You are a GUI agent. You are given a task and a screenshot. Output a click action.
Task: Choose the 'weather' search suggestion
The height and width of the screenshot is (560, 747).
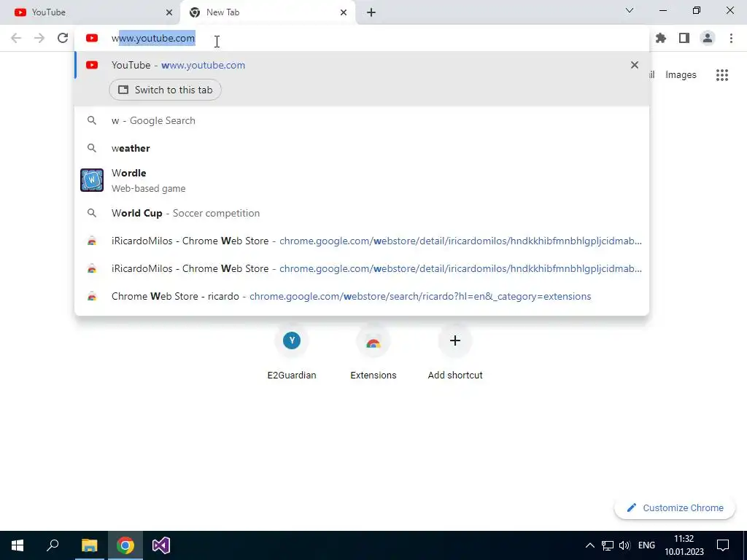pyautogui.click(x=362, y=148)
